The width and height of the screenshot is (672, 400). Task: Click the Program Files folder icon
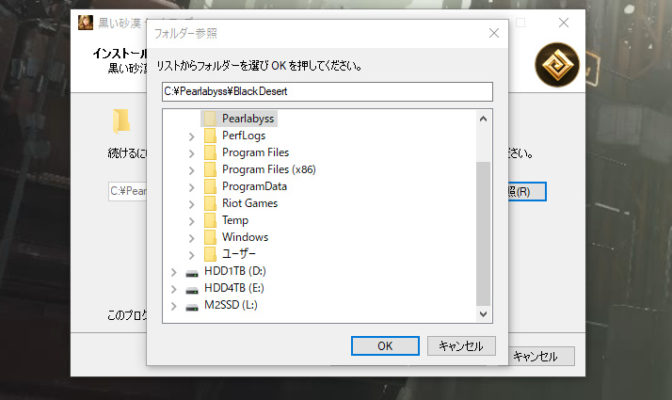[210, 152]
